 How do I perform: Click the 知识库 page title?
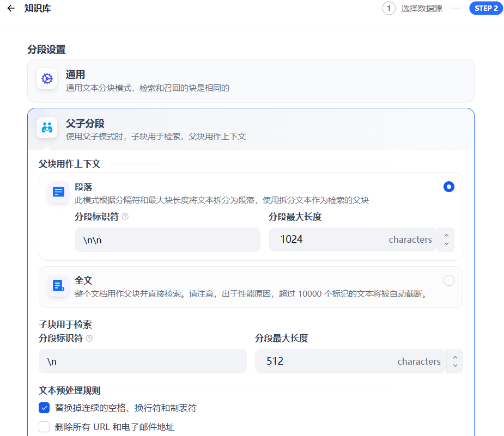(x=38, y=8)
